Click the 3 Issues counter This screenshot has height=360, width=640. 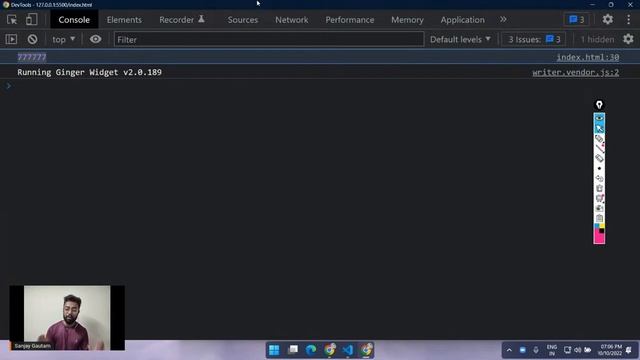[534, 40]
